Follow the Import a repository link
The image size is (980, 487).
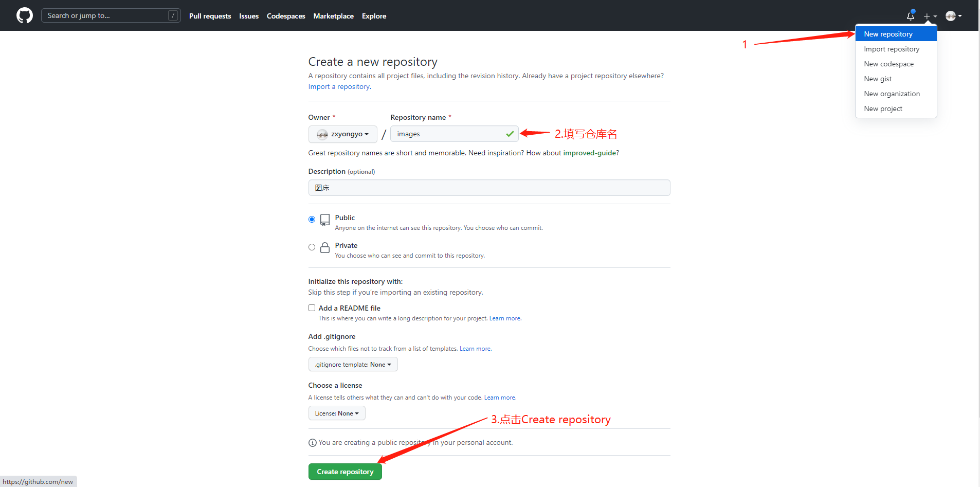339,86
